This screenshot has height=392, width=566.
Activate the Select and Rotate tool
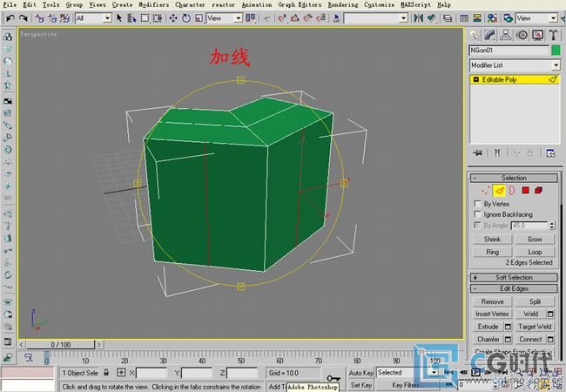tap(186, 18)
